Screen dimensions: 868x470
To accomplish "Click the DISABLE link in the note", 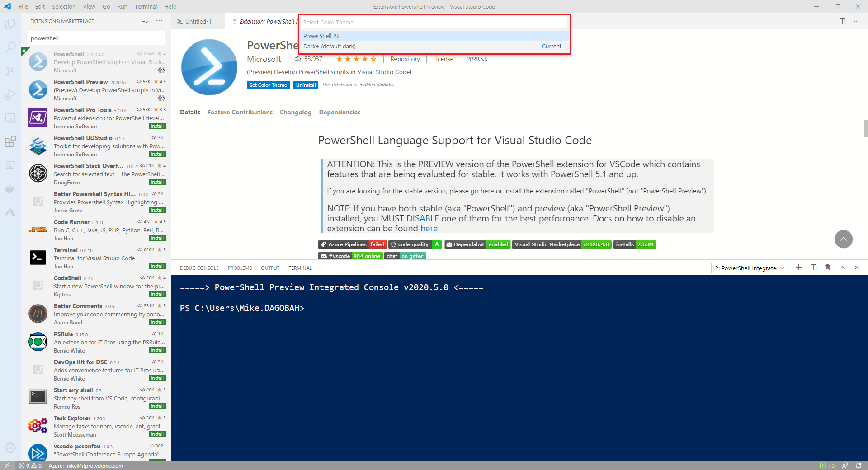I will click(422, 218).
